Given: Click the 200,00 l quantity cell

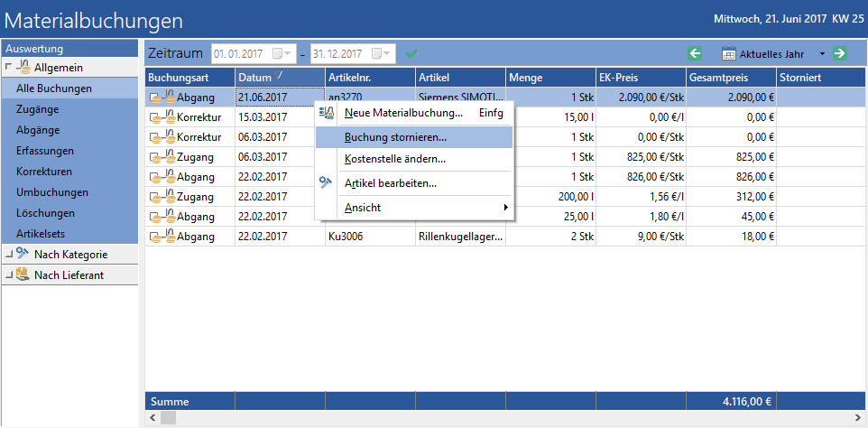Looking at the screenshot, I should 550,197.
